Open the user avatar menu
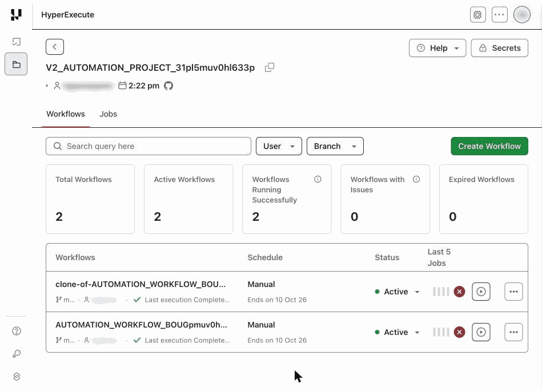The width and height of the screenshot is (542, 392). click(x=521, y=15)
